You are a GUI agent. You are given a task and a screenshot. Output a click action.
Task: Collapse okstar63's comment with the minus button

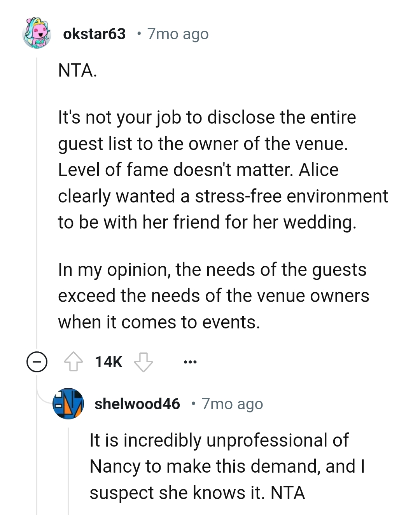pyautogui.click(x=37, y=362)
